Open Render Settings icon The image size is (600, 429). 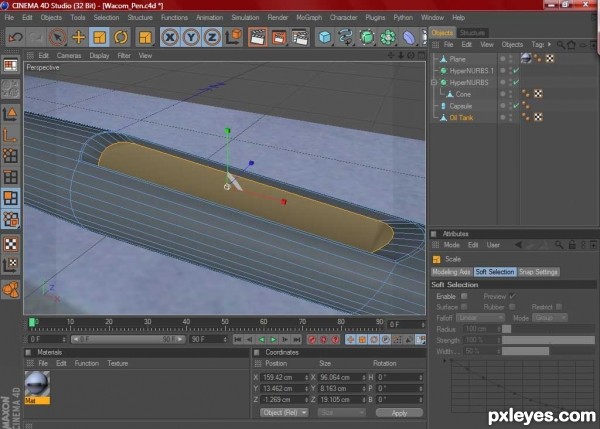pyautogui.click(x=300, y=38)
